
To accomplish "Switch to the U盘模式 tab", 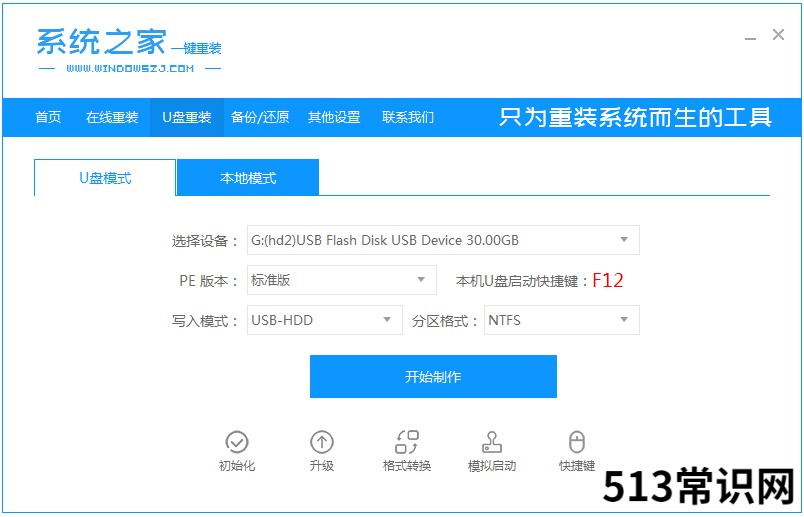I will tap(105, 178).
